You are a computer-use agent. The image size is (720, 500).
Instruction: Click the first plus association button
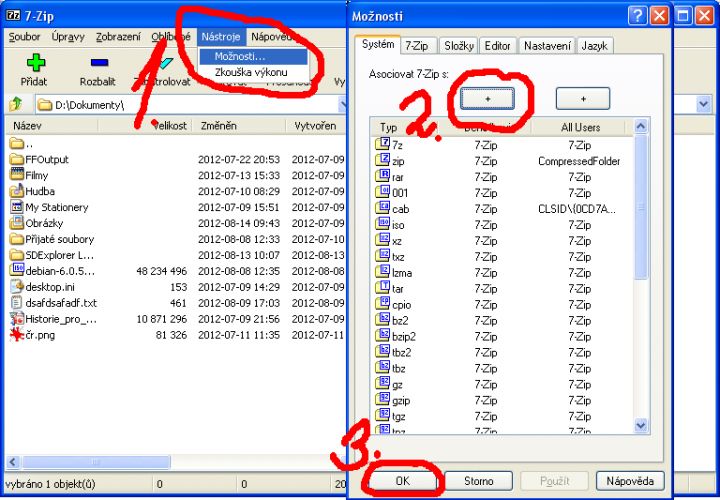pyautogui.click(x=487, y=99)
